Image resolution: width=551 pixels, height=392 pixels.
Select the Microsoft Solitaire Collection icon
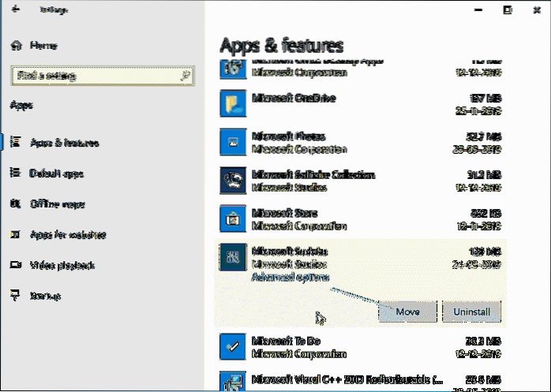pos(233,181)
